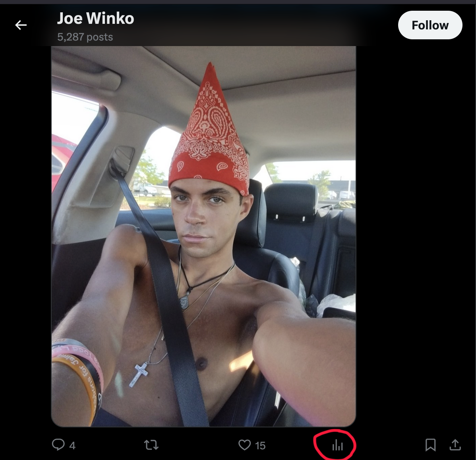Follow the Joe Winko account
Image resolution: width=476 pixels, height=460 pixels.
[x=430, y=25]
